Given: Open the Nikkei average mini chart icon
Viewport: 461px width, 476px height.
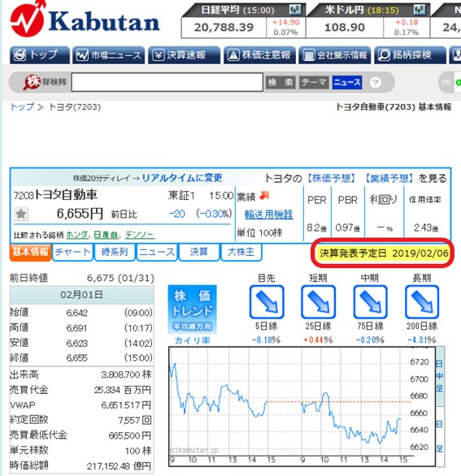Looking at the screenshot, I should 295,10.
